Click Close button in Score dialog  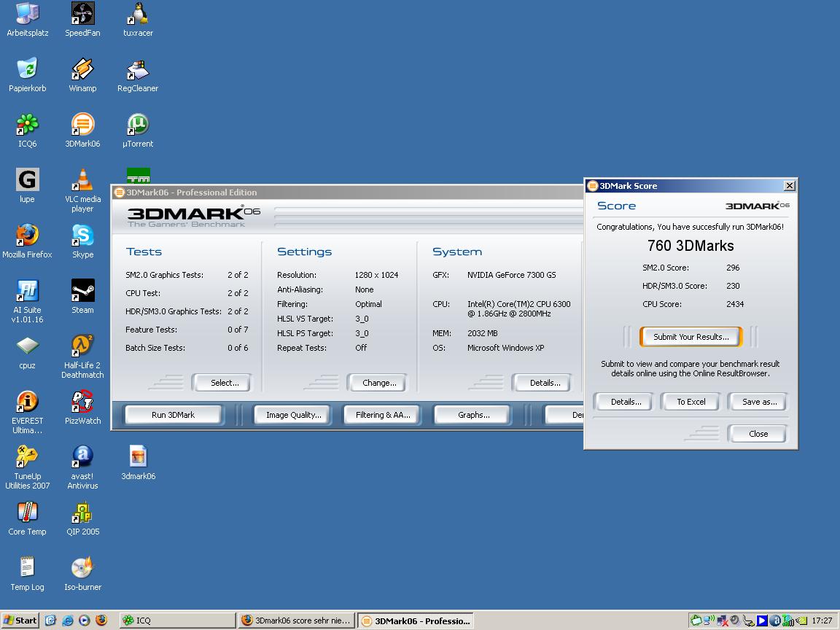(x=758, y=434)
